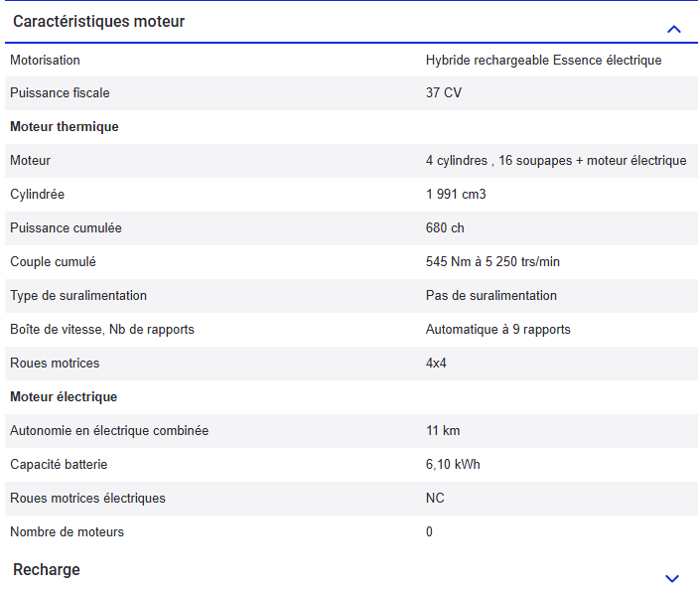
Task: Select the 37 CV value
Action: (x=443, y=93)
